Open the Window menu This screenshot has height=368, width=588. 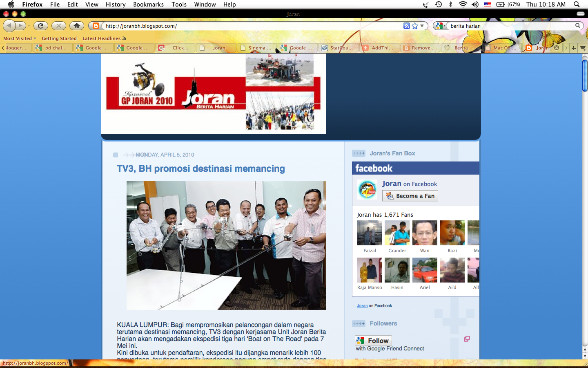click(205, 4)
